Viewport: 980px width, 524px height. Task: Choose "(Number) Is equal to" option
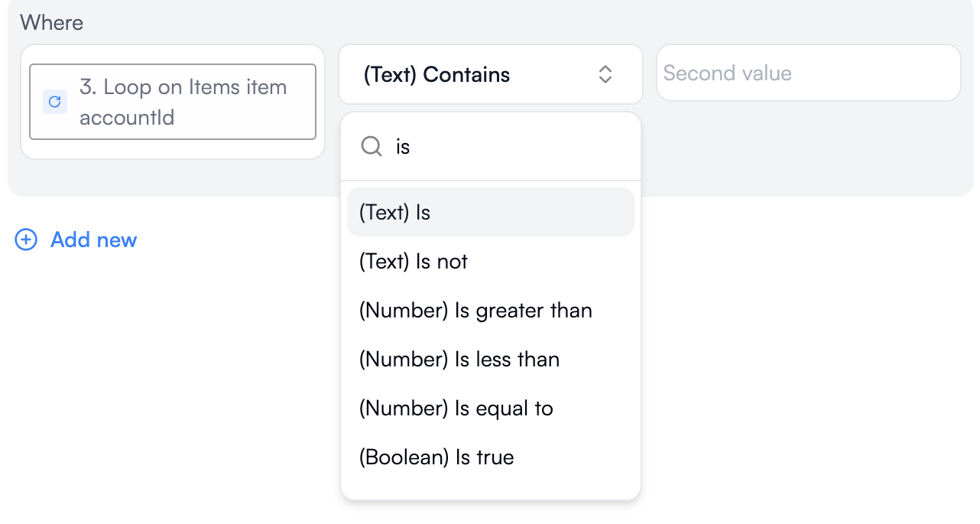click(456, 408)
